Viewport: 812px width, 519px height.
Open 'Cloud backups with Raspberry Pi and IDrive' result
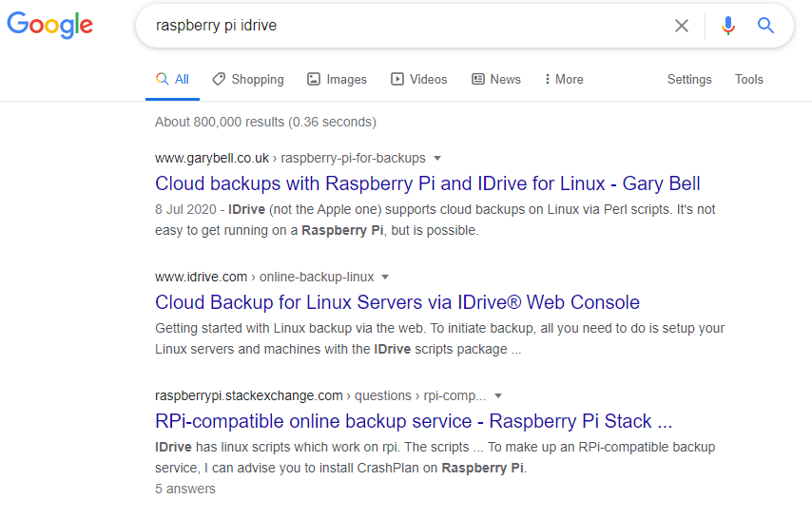tap(428, 183)
